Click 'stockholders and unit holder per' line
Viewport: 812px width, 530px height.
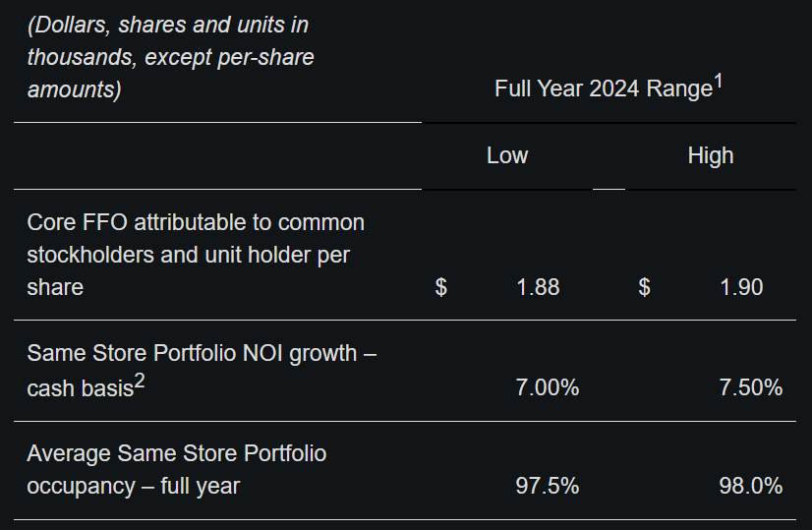pyautogui.click(x=189, y=255)
